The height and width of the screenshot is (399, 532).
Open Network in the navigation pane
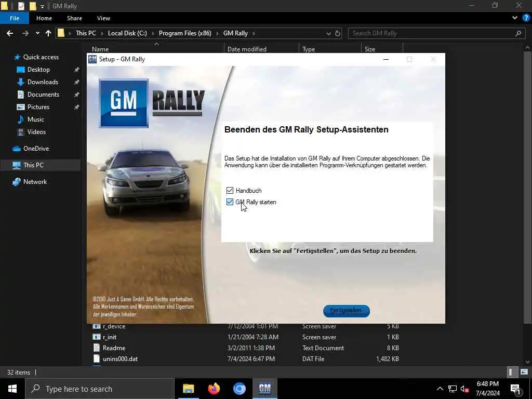click(35, 182)
